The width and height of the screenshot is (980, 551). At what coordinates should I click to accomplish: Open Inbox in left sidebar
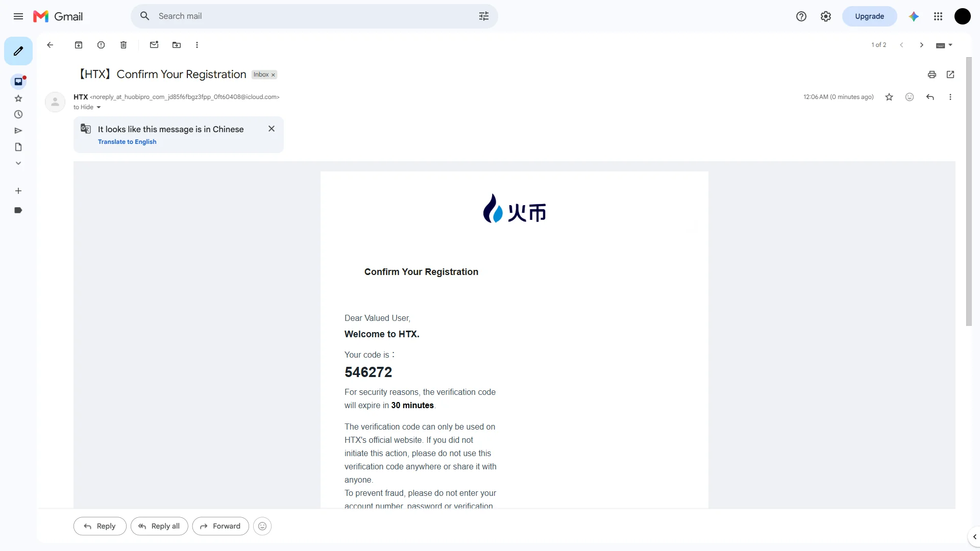[18, 82]
